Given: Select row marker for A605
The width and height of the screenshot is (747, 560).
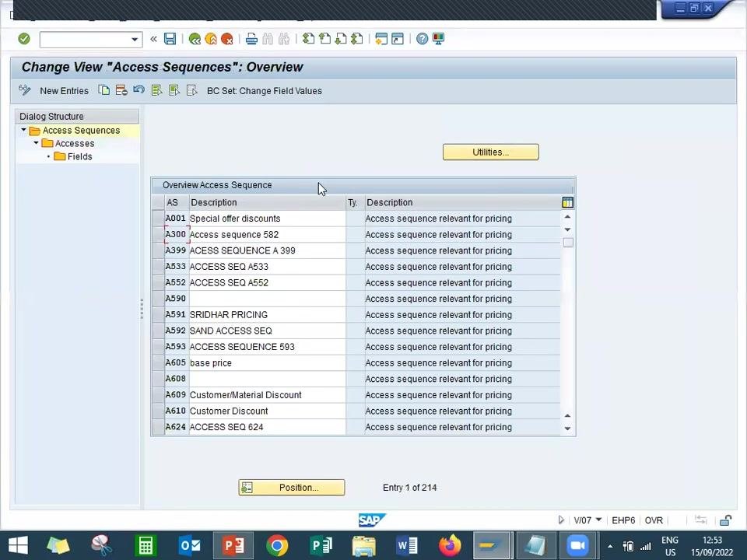Looking at the screenshot, I should pyautogui.click(x=158, y=363).
